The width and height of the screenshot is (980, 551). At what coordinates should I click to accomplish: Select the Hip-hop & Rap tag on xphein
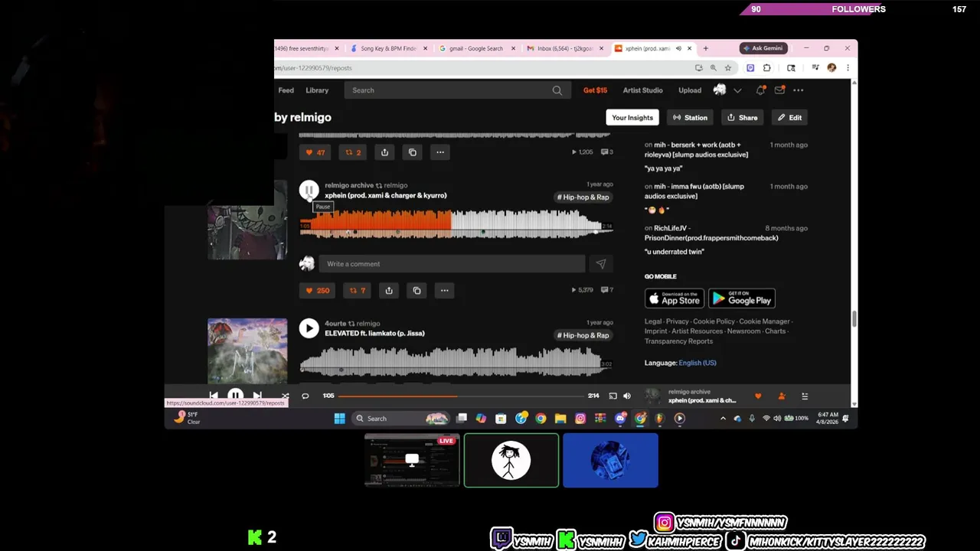point(583,197)
